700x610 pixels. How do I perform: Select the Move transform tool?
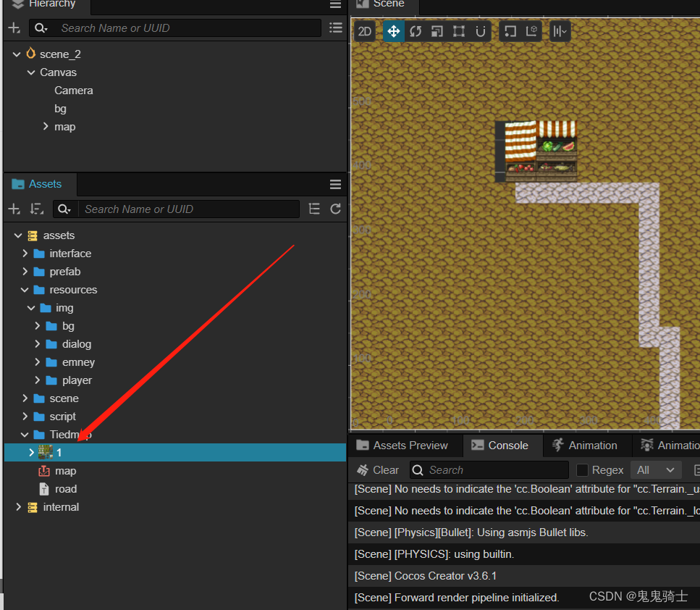393,31
